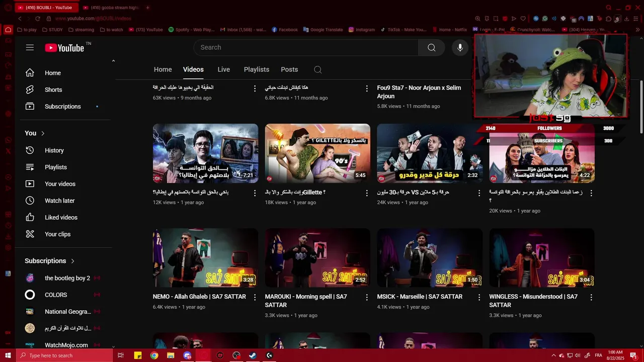
Task: Click the magnifier search button
Action: tap(431, 47)
